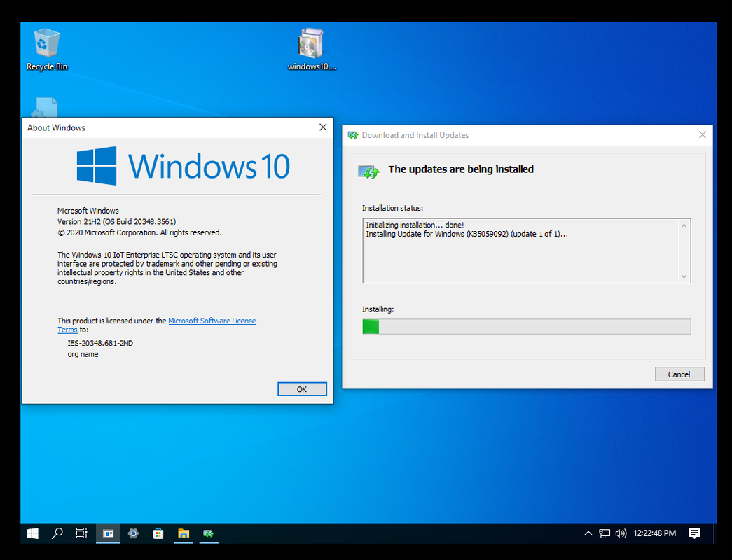Open the clock showing 12:22:48 PM
Viewport: 732px width, 560px height.
tap(654, 533)
